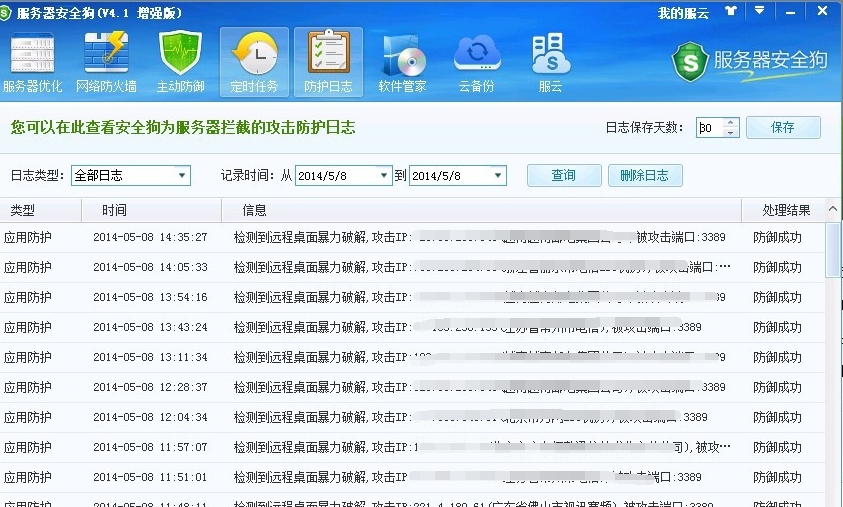
Task: Click the log list vertical scrollbar thumb
Action: [832, 250]
